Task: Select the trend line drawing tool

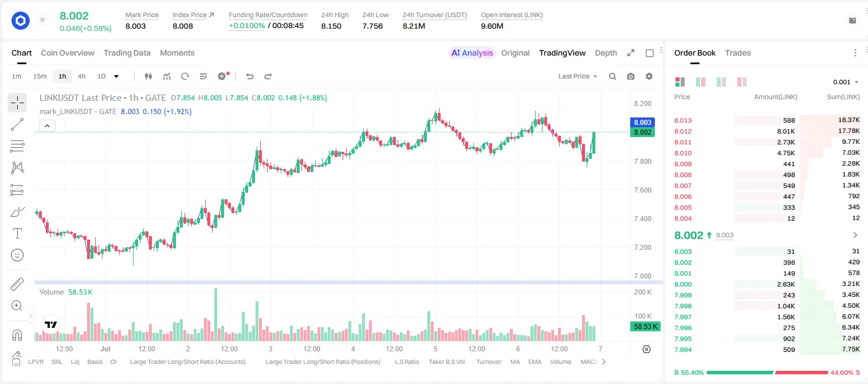Action: tap(17, 124)
